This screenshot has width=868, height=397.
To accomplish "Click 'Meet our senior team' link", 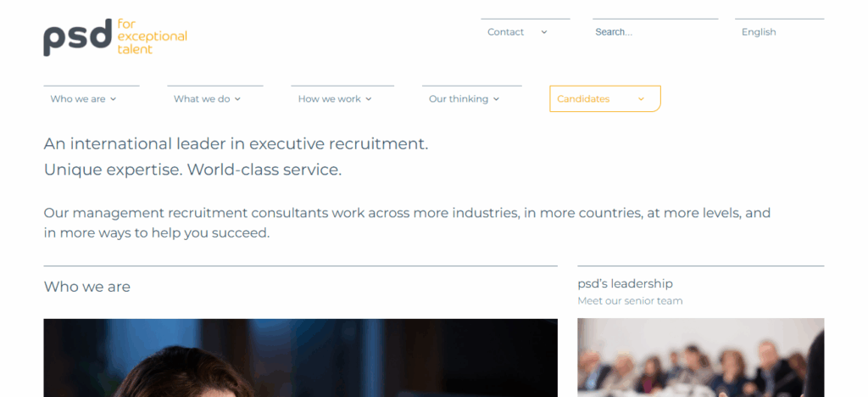I will [x=630, y=301].
